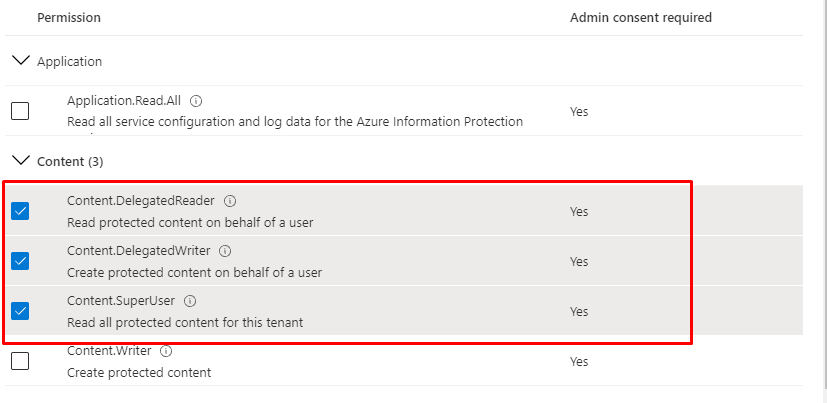Select the Application.Read.All permission name
The width and height of the screenshot is (827, 403).
coord(125,101)
